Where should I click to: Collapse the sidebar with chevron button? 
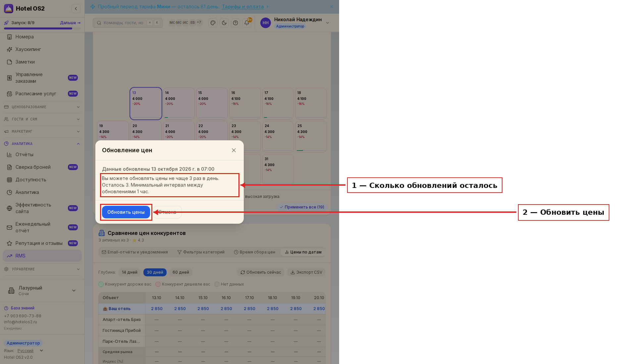[76, 9]
